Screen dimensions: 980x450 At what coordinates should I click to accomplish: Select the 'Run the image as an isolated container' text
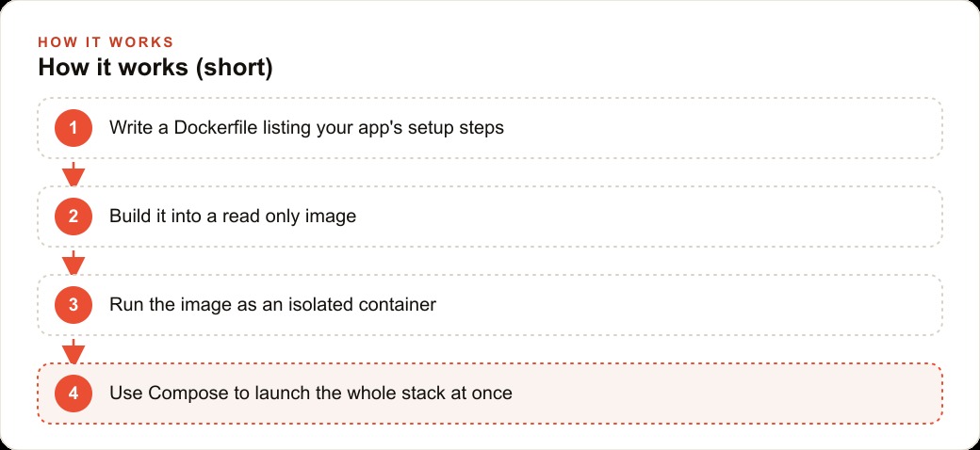click(x=272, y=305)
